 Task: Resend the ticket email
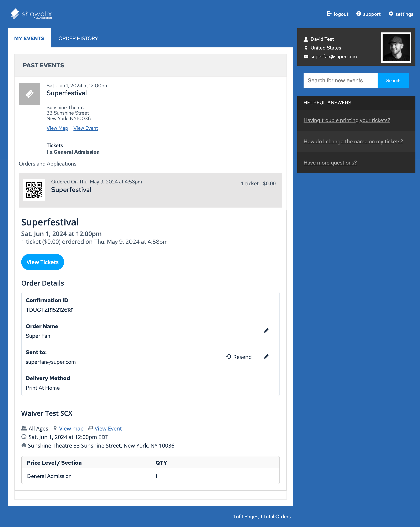[x=239, y=357]
